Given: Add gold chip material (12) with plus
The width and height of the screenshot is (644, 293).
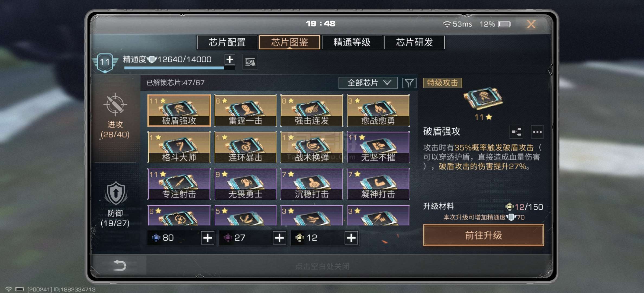Looking at the screenshot, I should pyautogui.click(x=351, y=238).
